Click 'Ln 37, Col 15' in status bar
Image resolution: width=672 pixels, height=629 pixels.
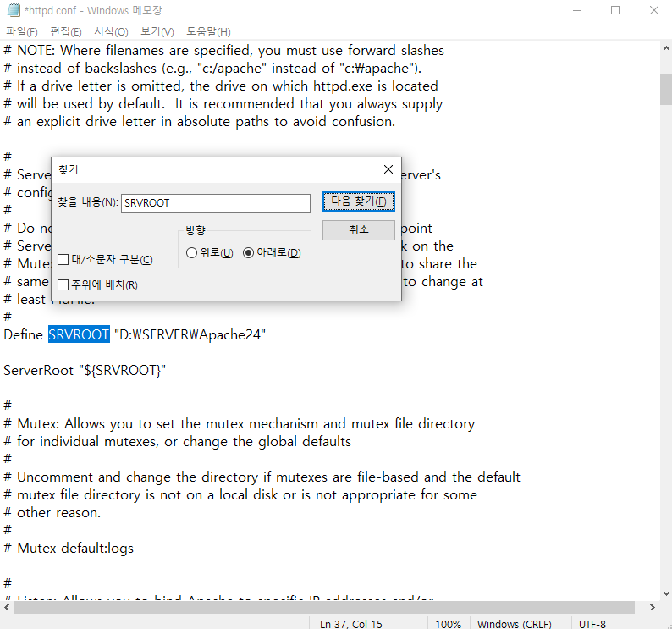point(350,624)
